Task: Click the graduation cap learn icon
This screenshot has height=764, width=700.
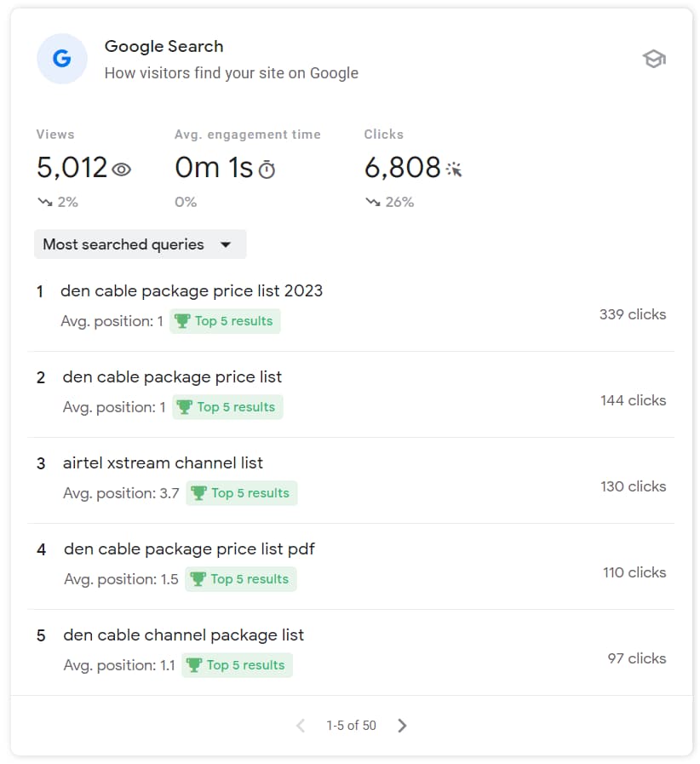Action: point(654,59)
